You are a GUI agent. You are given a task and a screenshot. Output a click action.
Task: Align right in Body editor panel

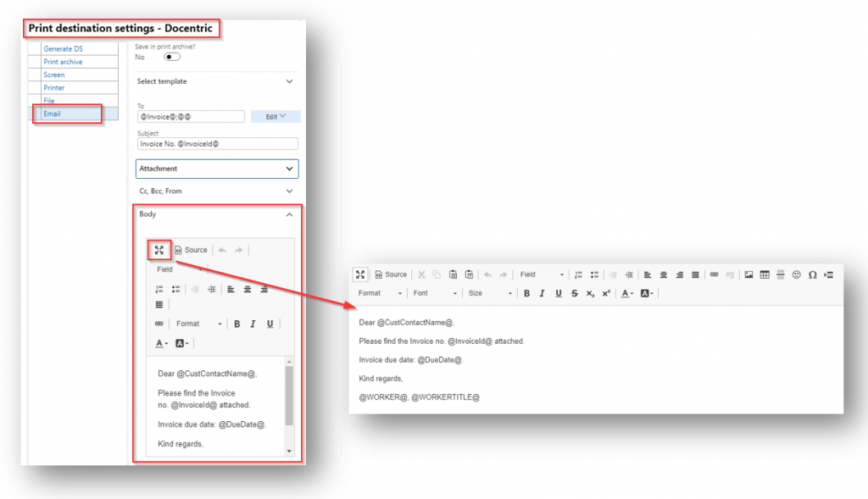(x=264, y=290)
